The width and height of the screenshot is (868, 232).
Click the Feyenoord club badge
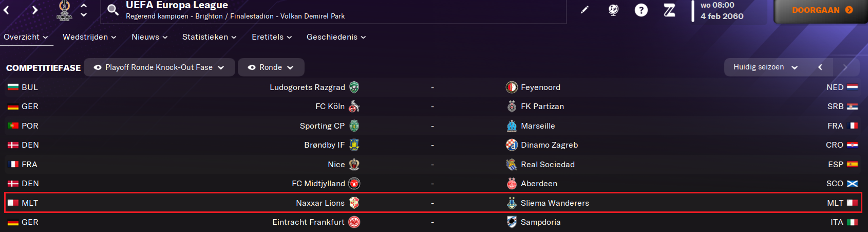(x=512, y=87)
